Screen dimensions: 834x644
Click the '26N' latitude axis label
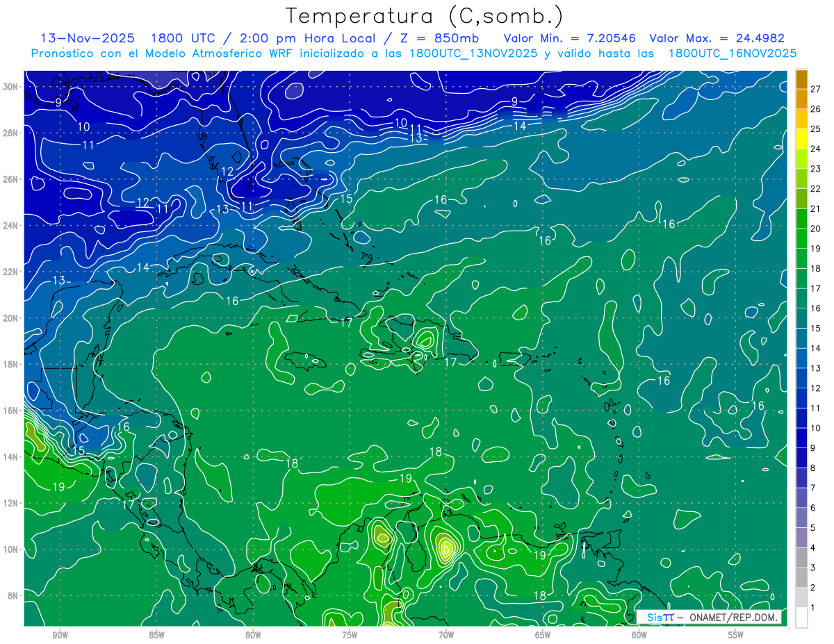click(x=11, y=179)
